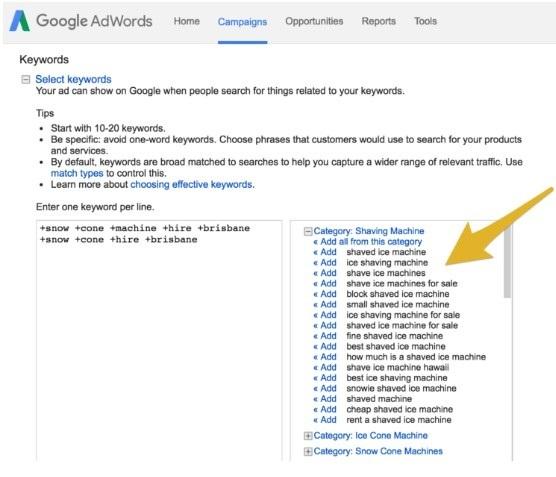Click inside the keyword entry text box
This screenshot has width=556, height=477.
pyautogui.click(x=159, y=340)
